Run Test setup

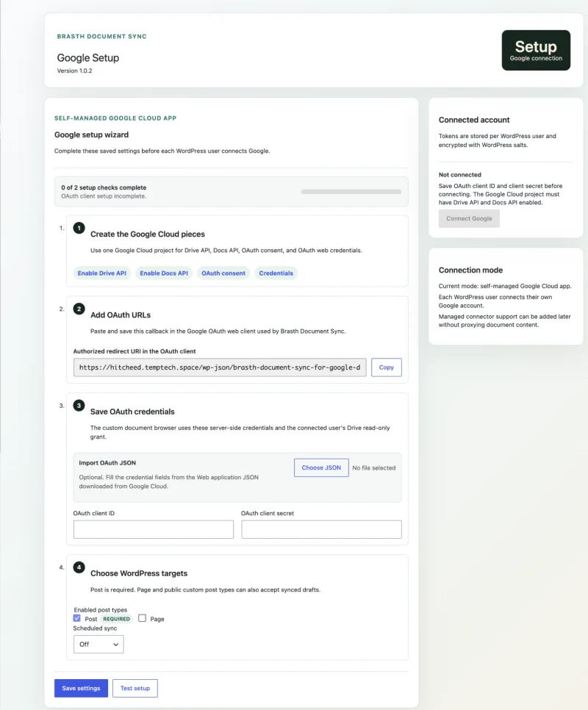[x=135, y=688]
